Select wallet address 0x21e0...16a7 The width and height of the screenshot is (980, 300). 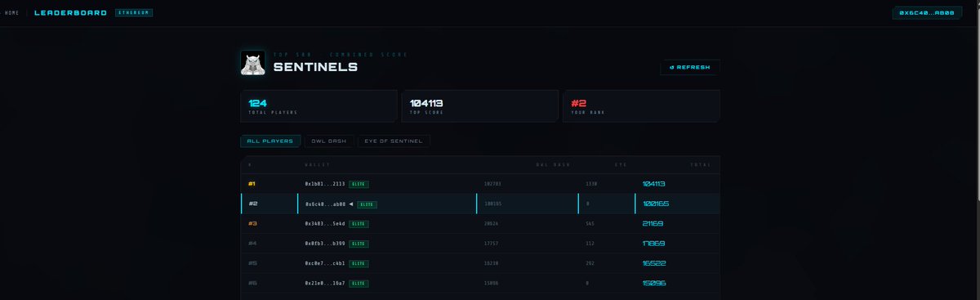[x=325, y=284]
